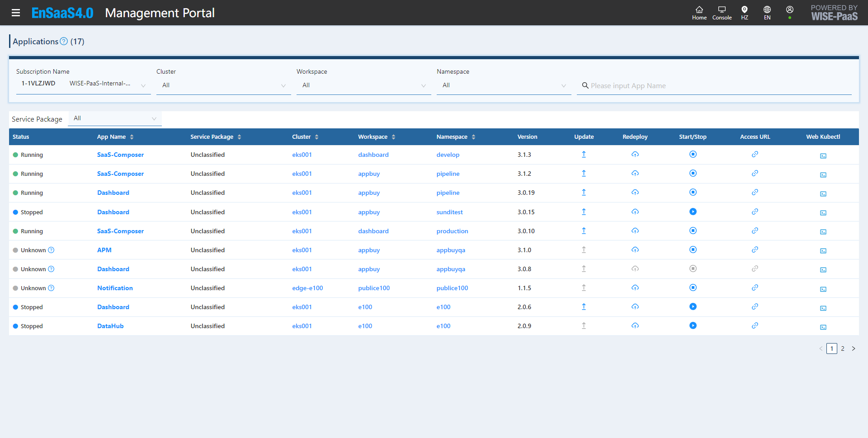Open the production namespace link

click(452, 231)
